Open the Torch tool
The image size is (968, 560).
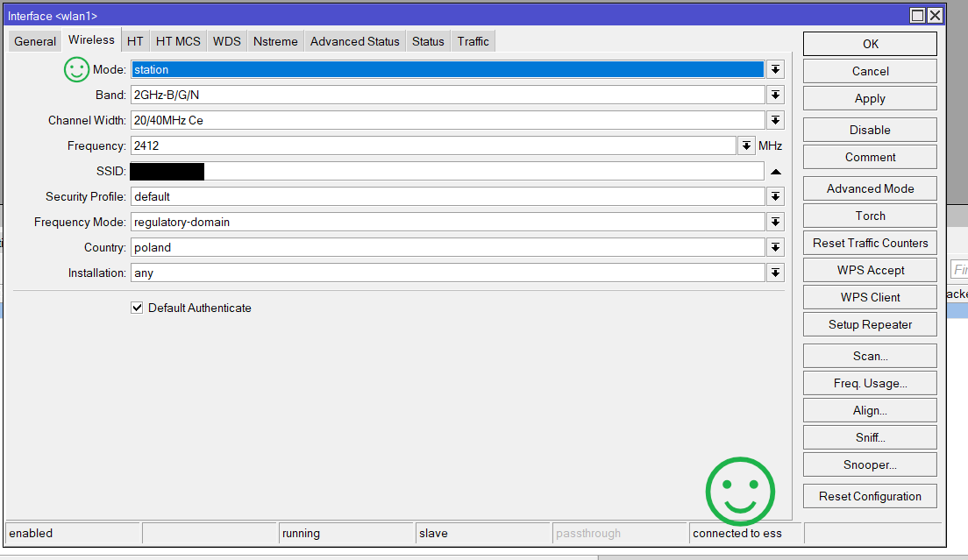coord(870,216)
